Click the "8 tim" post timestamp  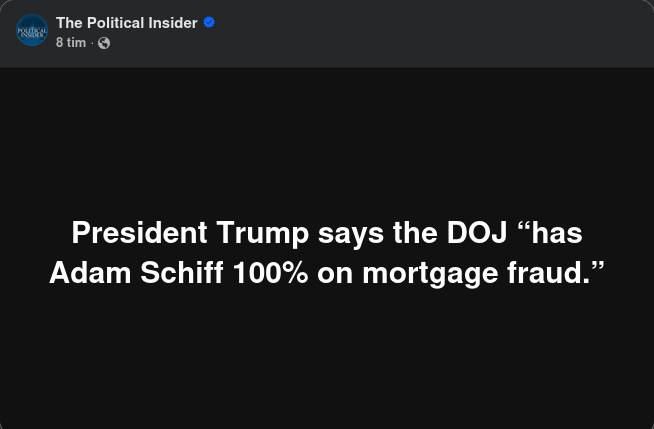pos(71,43)
